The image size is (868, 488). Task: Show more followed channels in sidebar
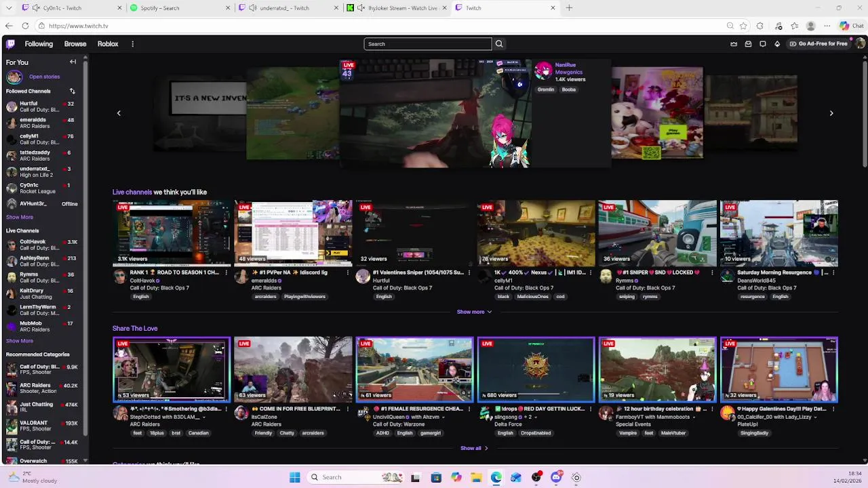[x=20, y=217]
